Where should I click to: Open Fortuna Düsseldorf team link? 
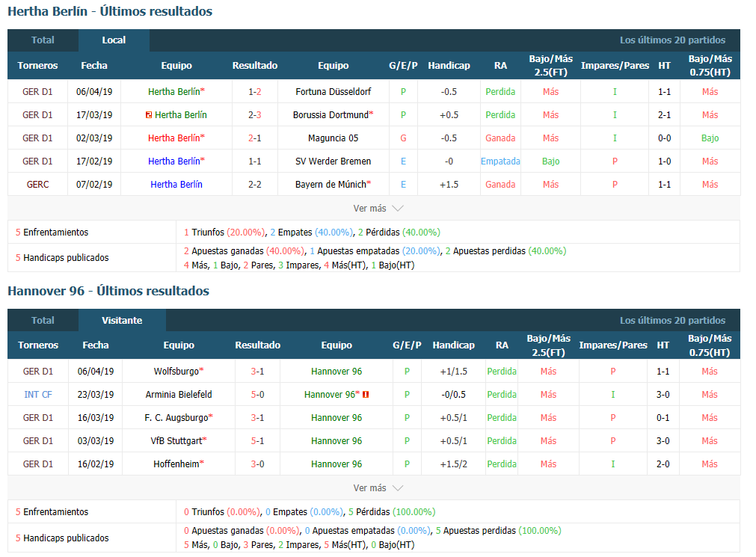(334, 92)
